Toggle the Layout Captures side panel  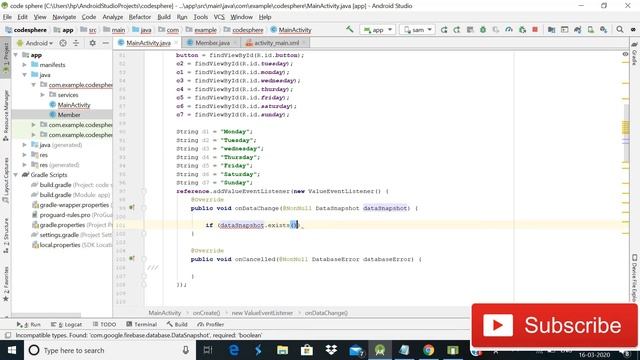click(6, 180)
